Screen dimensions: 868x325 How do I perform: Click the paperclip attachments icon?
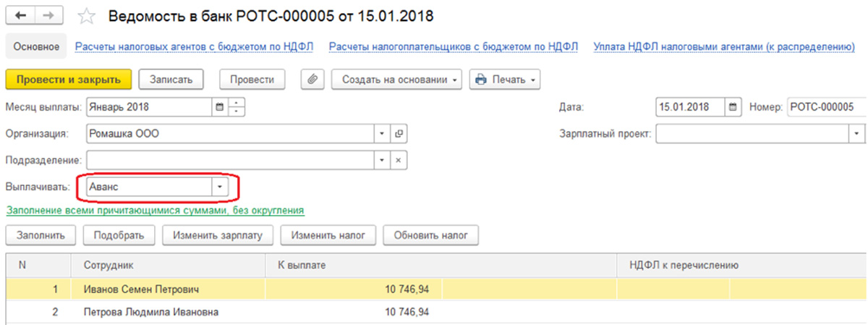tap(312, 80)
